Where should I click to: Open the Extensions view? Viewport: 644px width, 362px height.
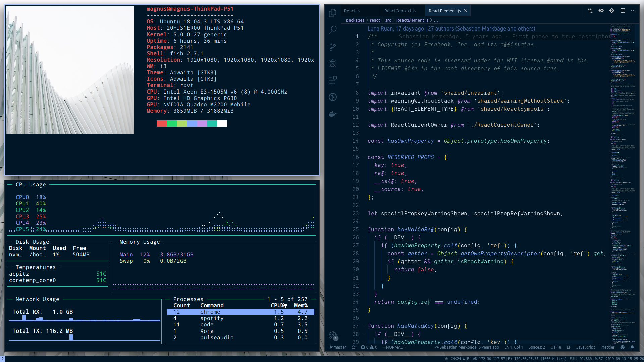point(333,80)
